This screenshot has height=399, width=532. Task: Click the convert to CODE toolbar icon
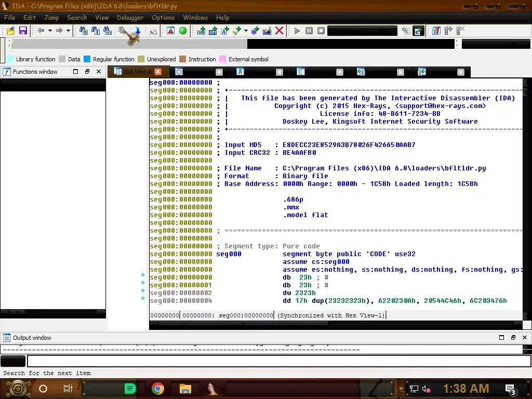[201, 31]
